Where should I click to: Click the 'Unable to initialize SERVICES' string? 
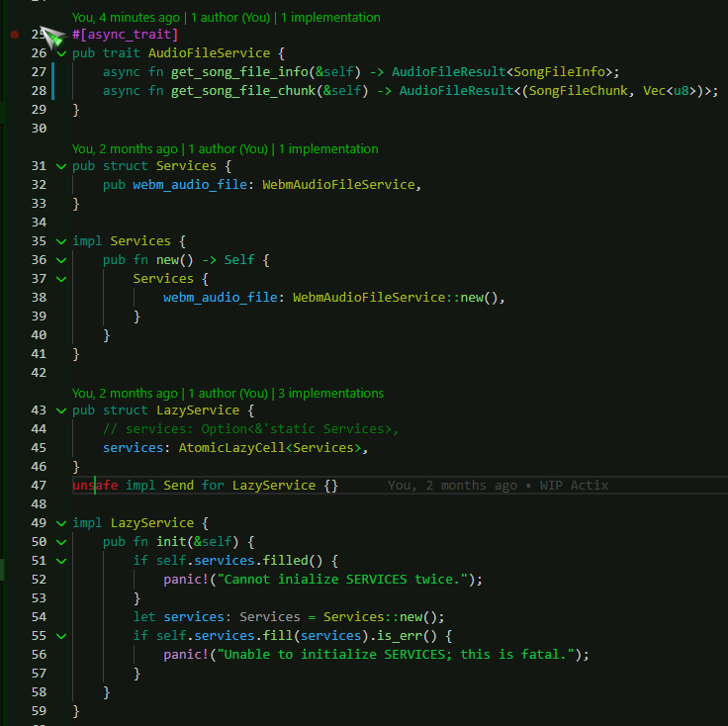coord(396,655)
